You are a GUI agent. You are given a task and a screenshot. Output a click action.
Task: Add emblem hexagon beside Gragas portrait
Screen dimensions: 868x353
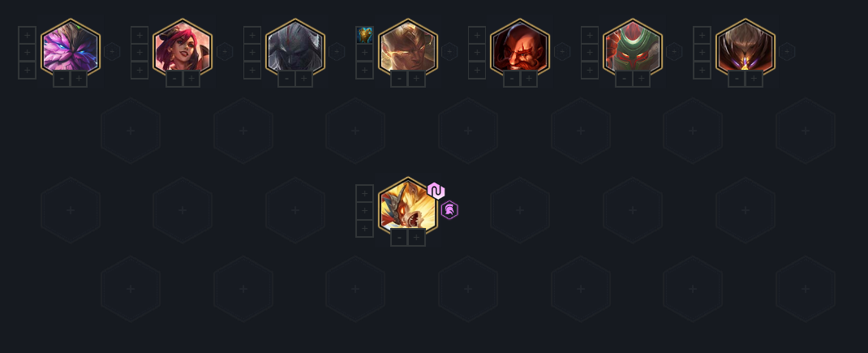click(x=562, y=52)
